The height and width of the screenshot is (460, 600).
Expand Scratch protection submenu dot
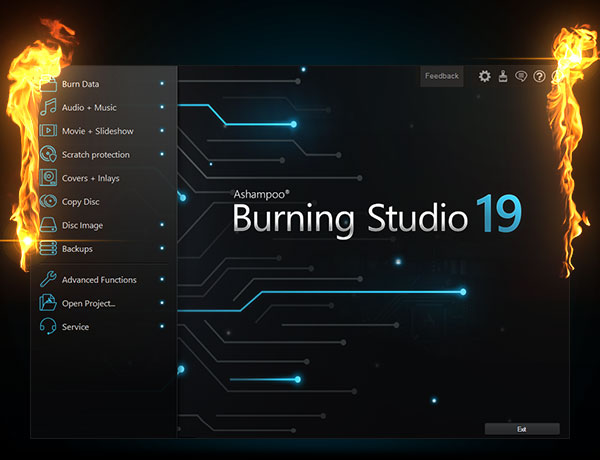click(162, 154)
